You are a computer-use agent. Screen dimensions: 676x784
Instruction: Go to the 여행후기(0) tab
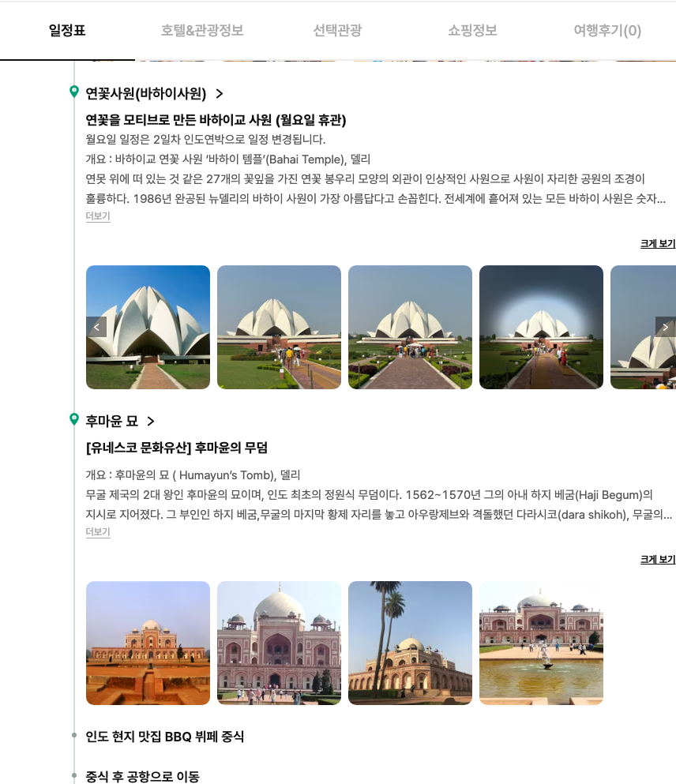(x=607, y=31)
